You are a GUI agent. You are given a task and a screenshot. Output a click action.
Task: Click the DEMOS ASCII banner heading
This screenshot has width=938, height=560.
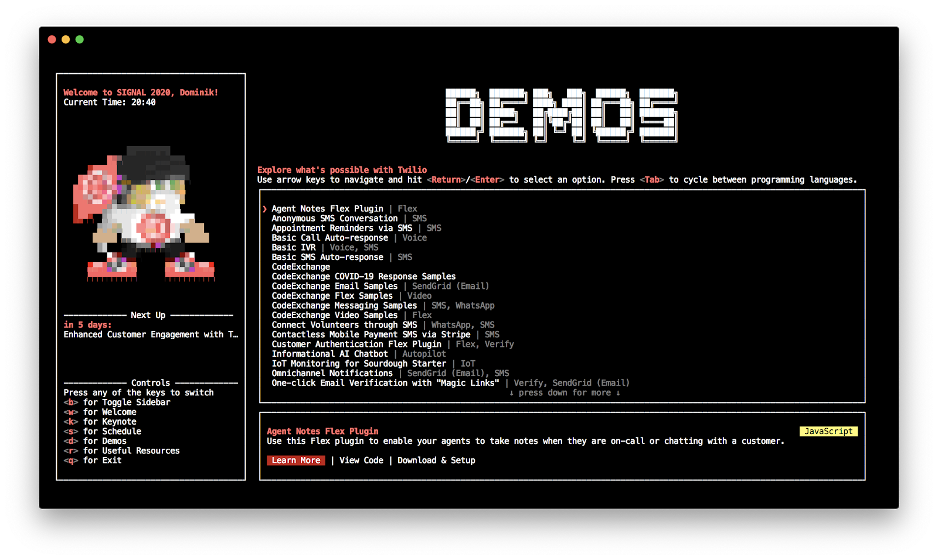point(562,115)
